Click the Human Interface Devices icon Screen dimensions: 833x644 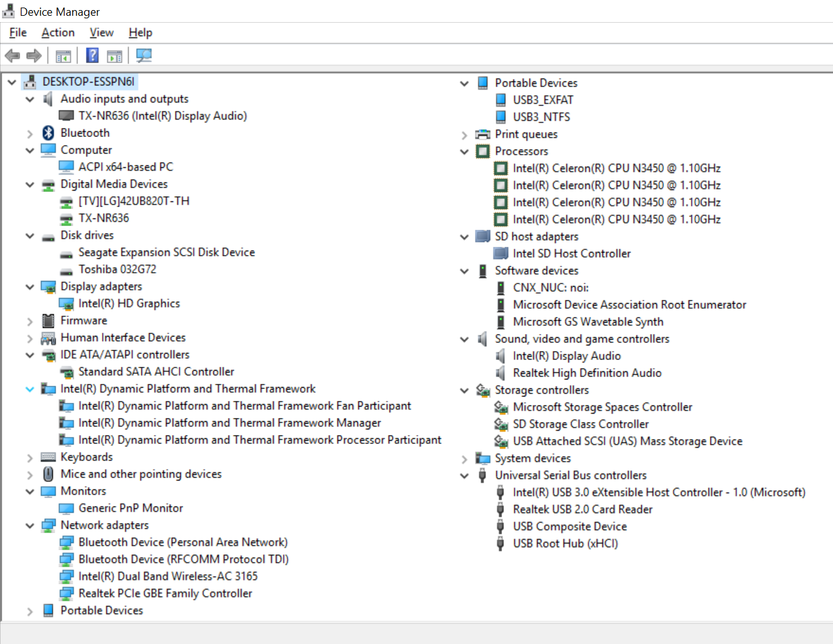pyautogui.click(x=49, y=338)
